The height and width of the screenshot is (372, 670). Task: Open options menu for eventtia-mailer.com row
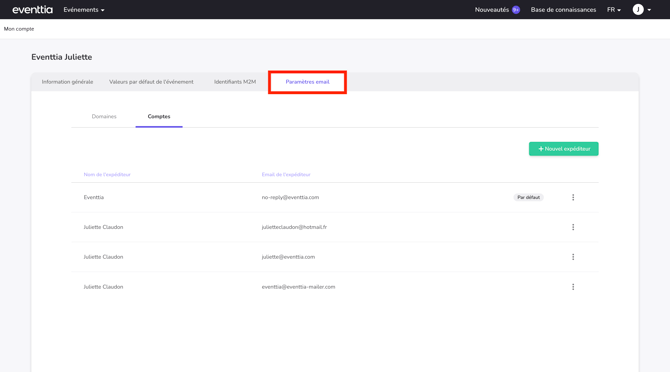[x=573, y=287]
